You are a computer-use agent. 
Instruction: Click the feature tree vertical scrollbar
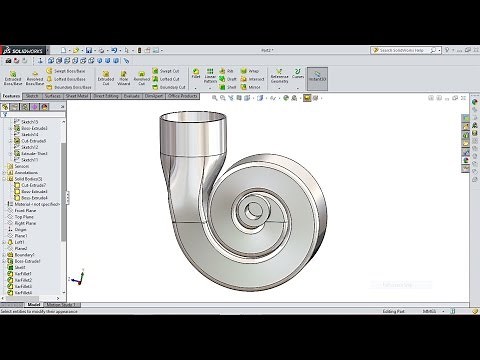tap(63, 192)
